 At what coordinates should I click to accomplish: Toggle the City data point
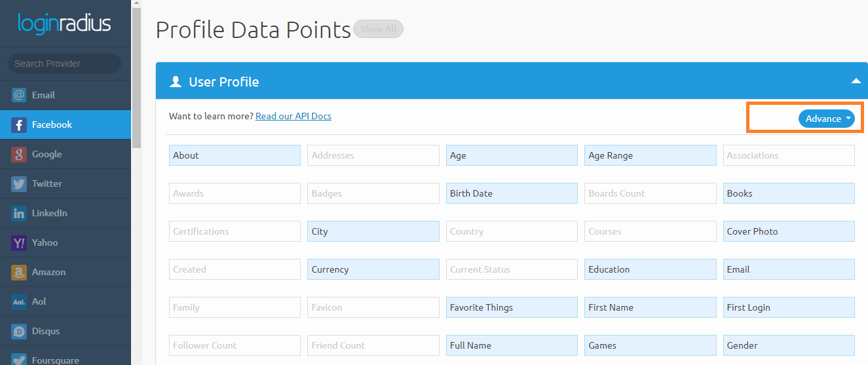pyautogui.click(x=373, y=231)
